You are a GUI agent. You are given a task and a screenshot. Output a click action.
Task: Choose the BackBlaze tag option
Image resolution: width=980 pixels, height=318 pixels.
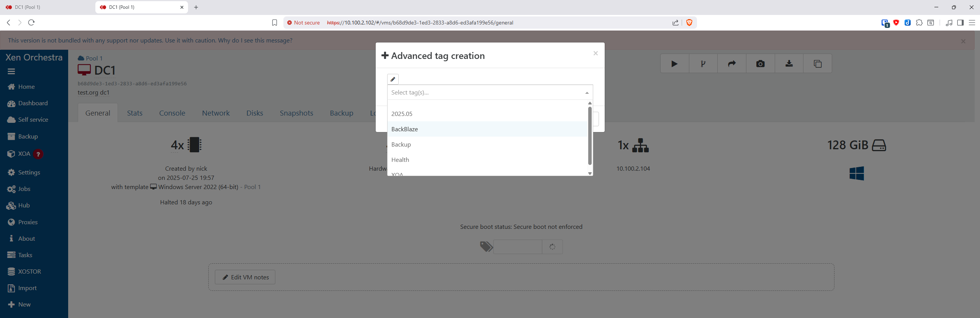pyautogui.click(x=488, y=129)
